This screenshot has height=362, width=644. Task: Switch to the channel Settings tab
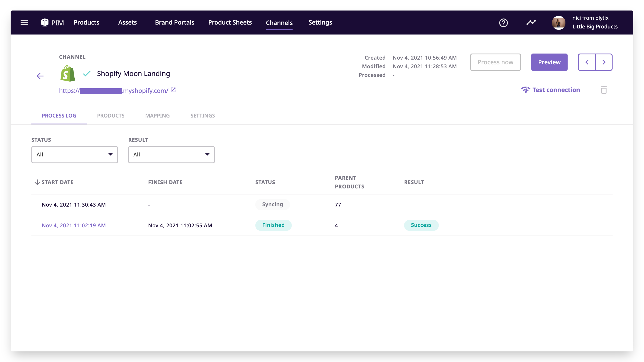coord(202,116)
